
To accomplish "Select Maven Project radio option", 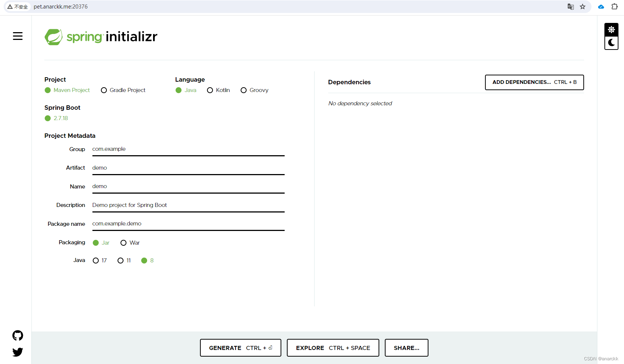I will pyautogui.click(x=67, y=90).
